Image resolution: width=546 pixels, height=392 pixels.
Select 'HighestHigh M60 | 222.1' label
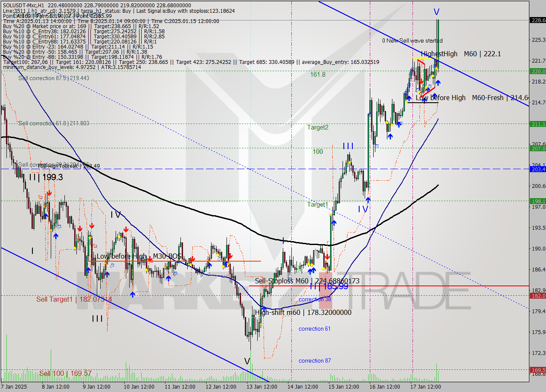tap(461, 54)
